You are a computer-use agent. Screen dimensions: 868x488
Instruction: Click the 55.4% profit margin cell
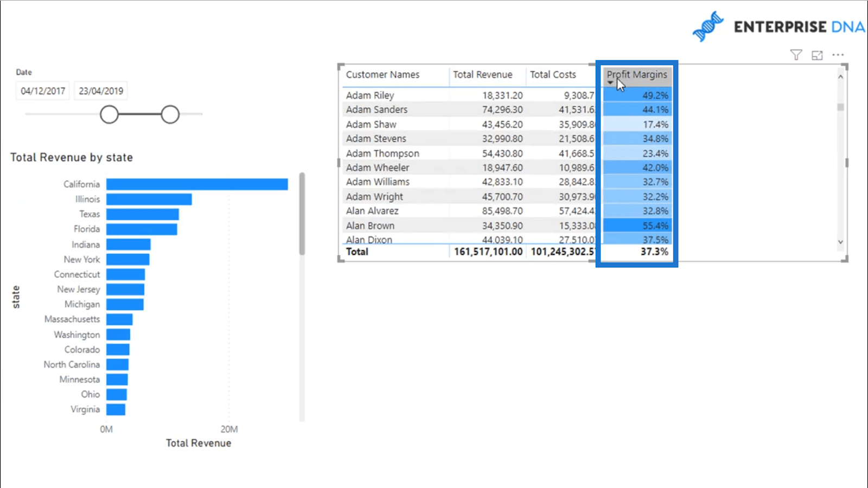(x=637, y=226)
